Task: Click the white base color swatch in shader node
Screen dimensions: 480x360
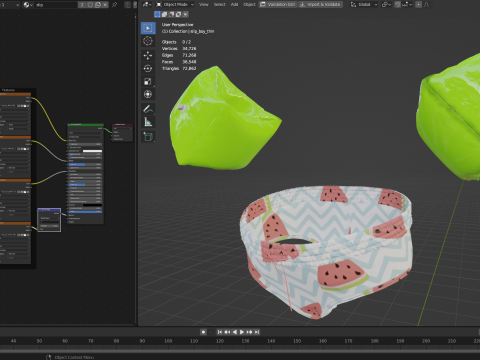Action: pos(92,151)
